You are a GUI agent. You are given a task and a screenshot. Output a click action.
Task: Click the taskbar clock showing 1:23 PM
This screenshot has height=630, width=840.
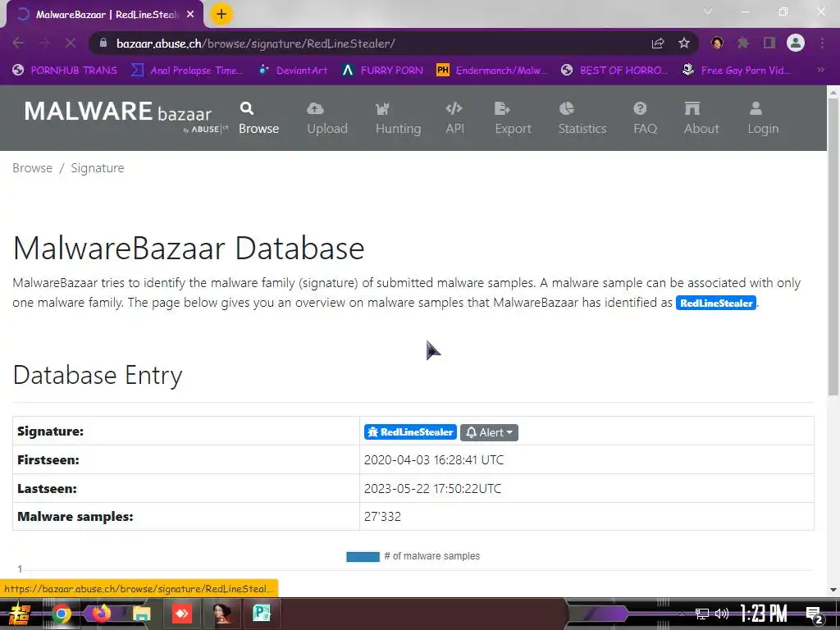(764, 614)
